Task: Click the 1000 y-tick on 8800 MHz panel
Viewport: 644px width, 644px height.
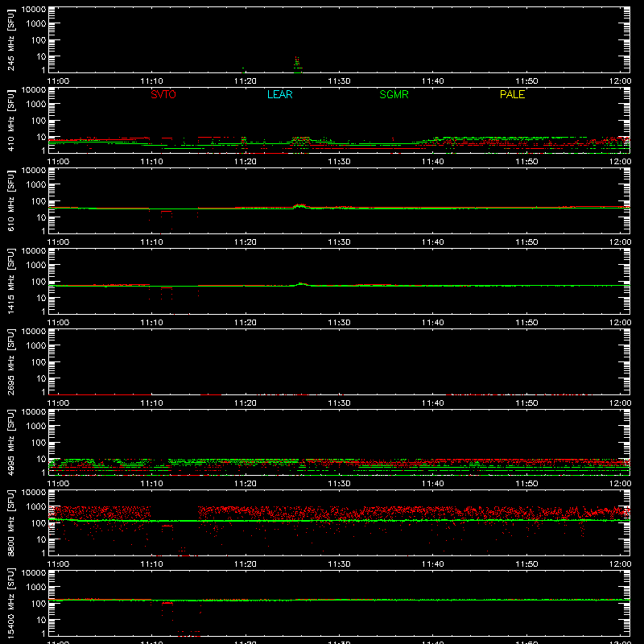Action: [36, 506]
